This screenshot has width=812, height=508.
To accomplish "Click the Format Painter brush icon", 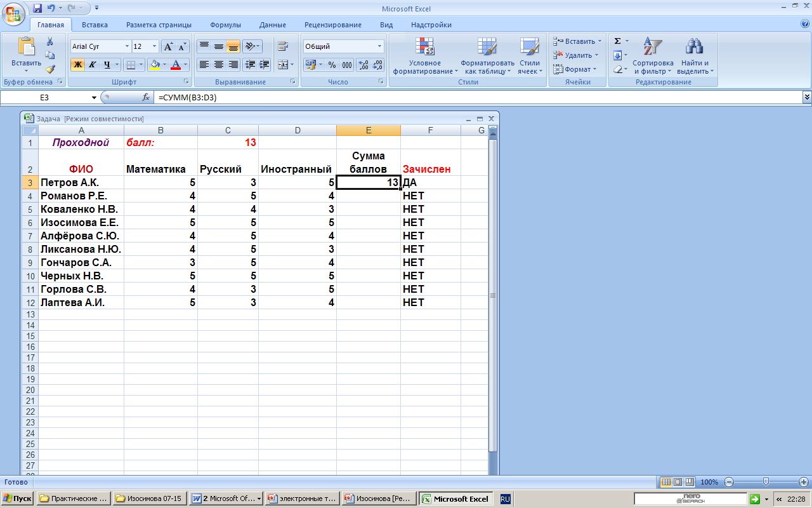I will point(50,69).
